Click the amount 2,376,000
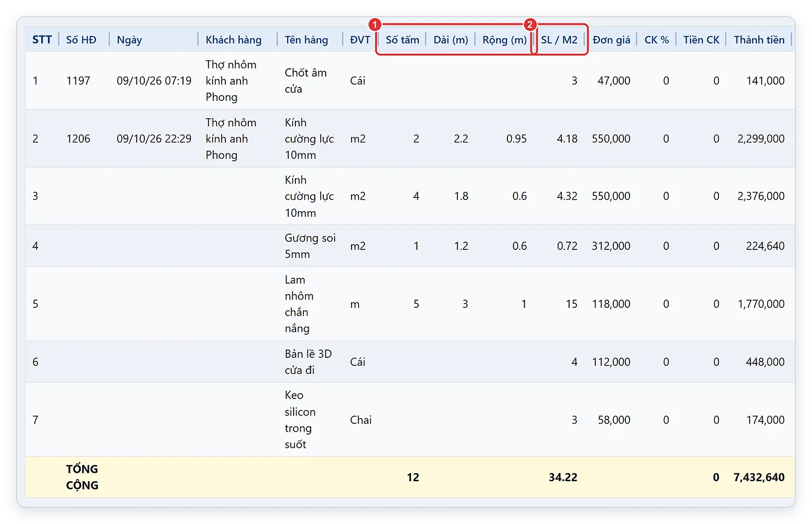This screenshot has width=812, height=524. (x=761, y=196)
